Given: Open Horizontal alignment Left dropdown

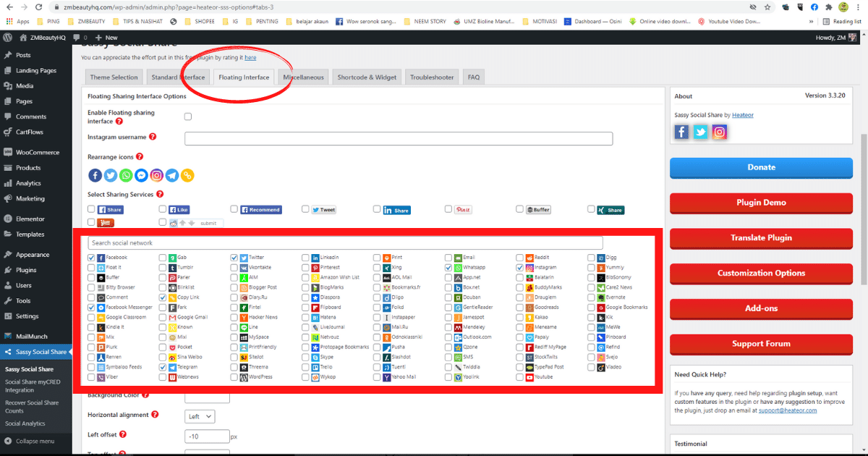Looking at the screenshot, I should (x=200, y=416).
